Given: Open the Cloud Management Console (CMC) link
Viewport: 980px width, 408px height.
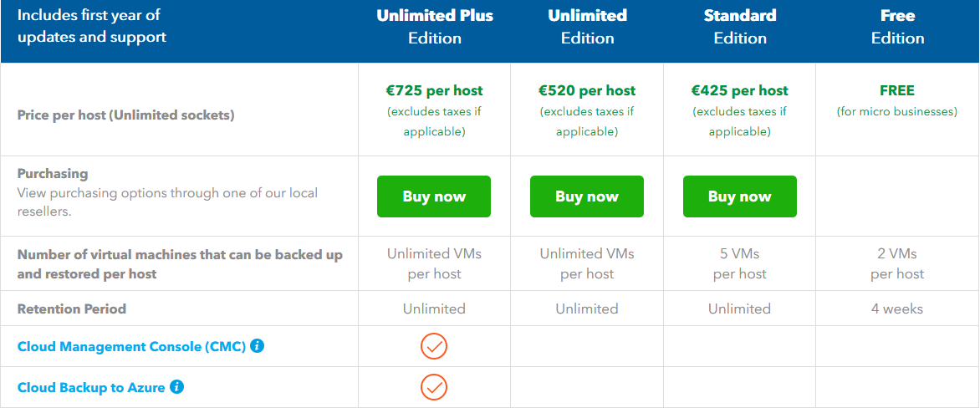Looking at the screenshot, I should tap(131, 346).
